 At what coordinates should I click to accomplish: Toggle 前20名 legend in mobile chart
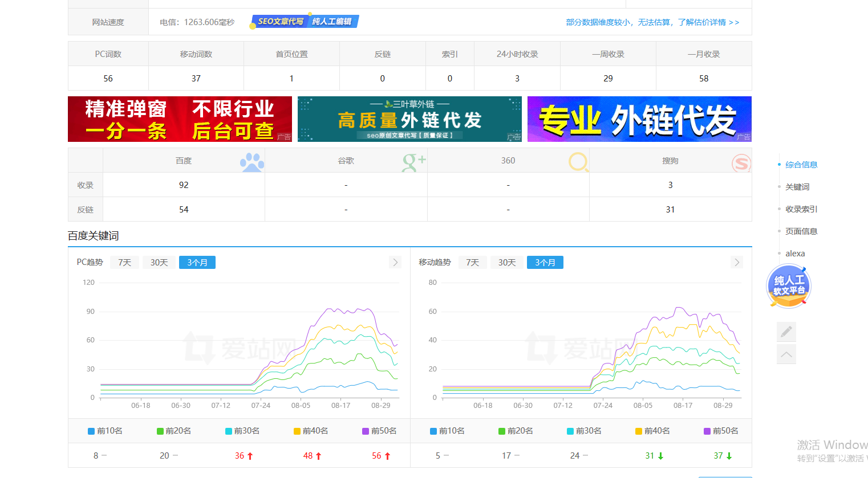click(516, 431)
